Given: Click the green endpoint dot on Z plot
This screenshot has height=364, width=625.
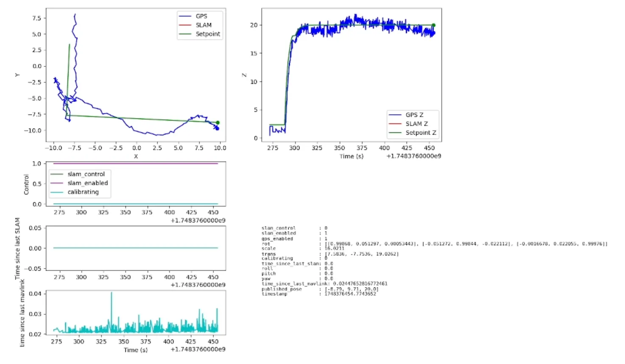Looking at the screenshot, I should pos(433,25).
